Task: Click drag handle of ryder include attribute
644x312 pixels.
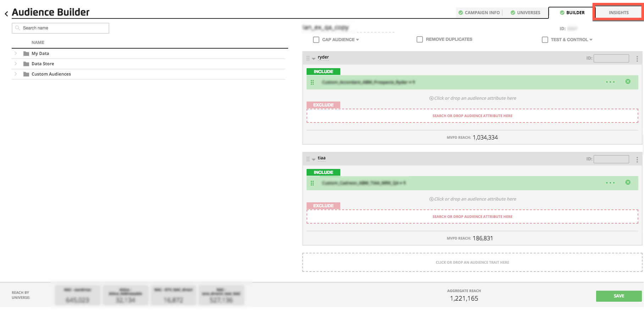Action: click(x=312, y=82)
